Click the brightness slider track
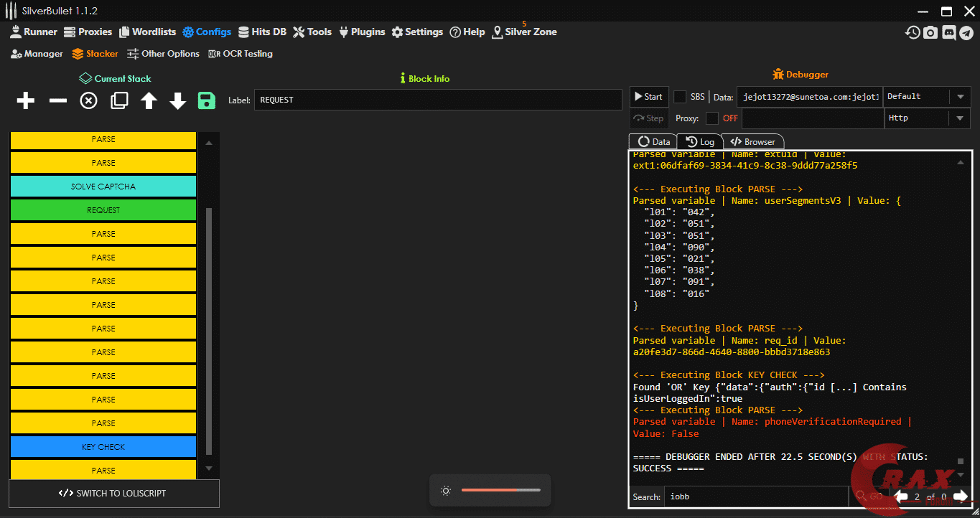Screen dimensions: 980x518 pyautogui.click(x=500, y=491)
